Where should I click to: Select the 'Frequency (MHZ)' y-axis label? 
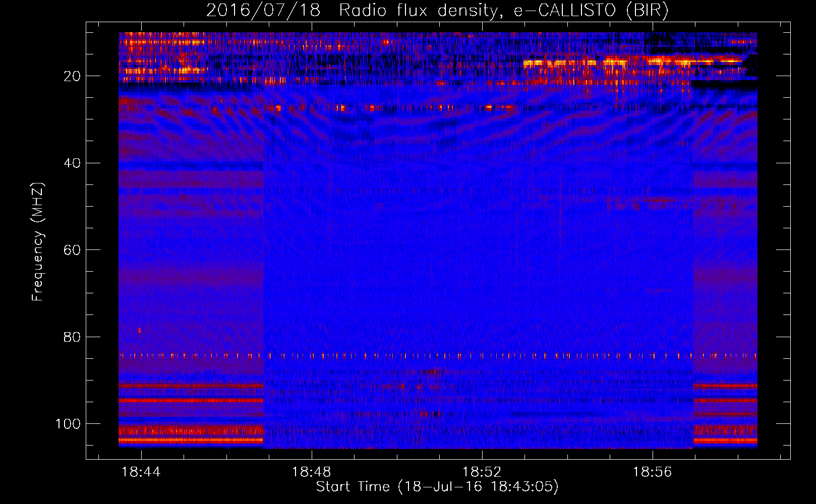point(38,242)
